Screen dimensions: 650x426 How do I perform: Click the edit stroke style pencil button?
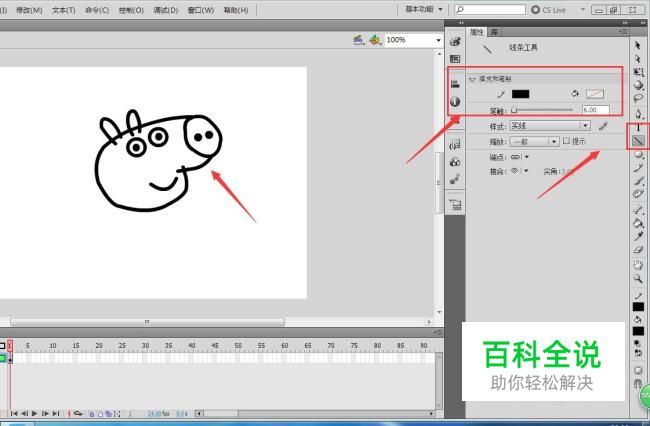603,126
